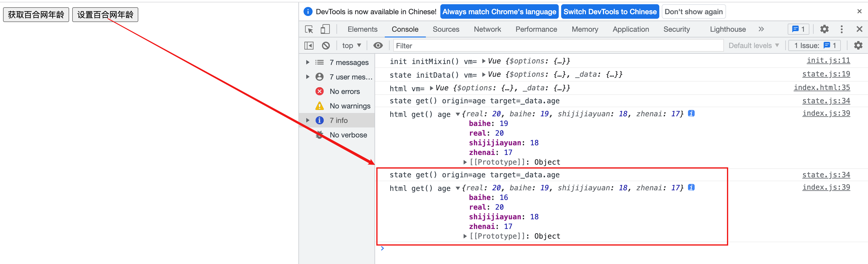Screen dimensions: 868x264
Task: Open the second index.js:39 source link
Action: coord(826,188)
